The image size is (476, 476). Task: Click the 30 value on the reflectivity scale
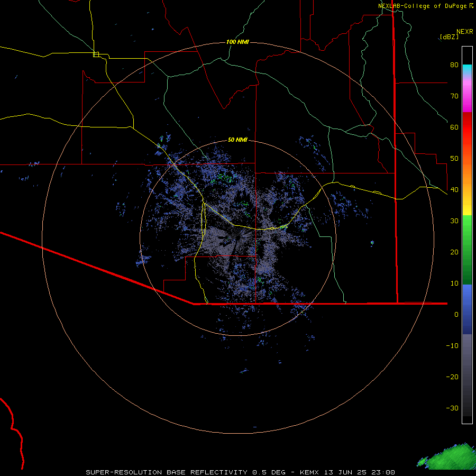[x=454, y=221]
